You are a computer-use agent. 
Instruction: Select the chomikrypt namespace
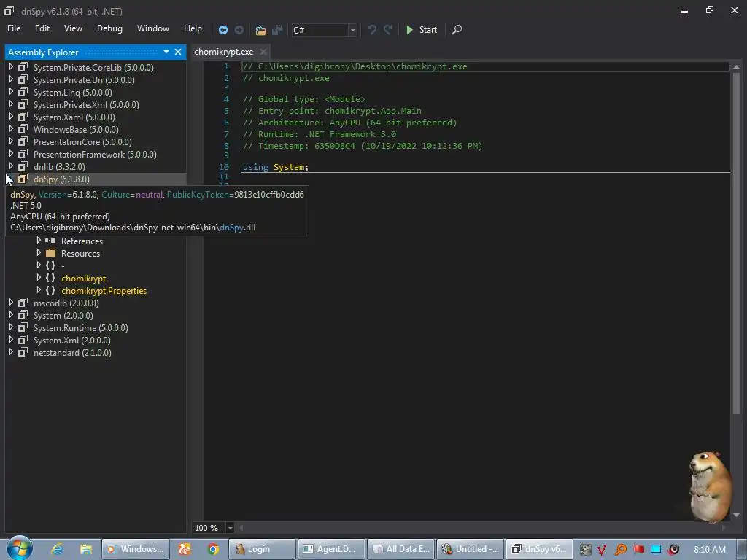point(83,278)
